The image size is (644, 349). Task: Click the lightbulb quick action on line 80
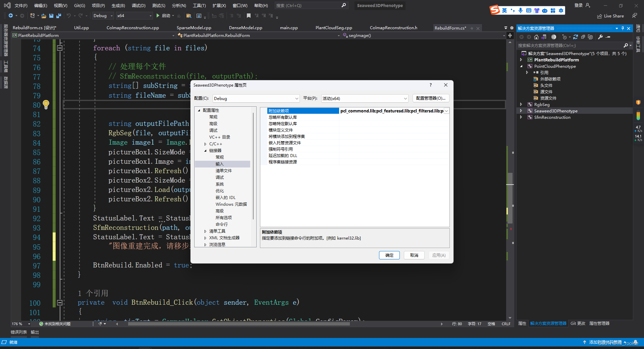pyautogui.click(x=46, y=105)
